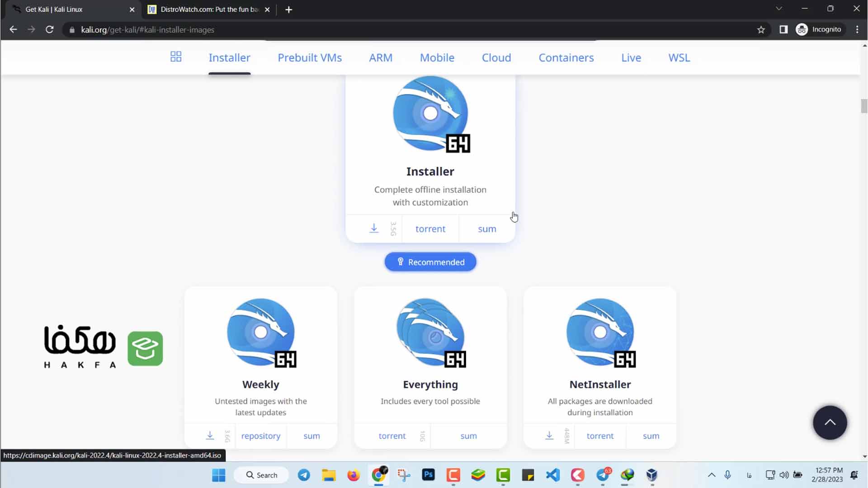Bookmark this page with the star icon
The height and width of the screenshot is (488, 868).
point(761,30)
